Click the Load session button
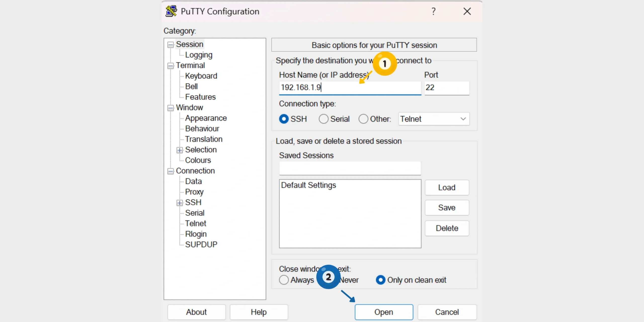The image size is (644, 322). (x=447, y=188)
